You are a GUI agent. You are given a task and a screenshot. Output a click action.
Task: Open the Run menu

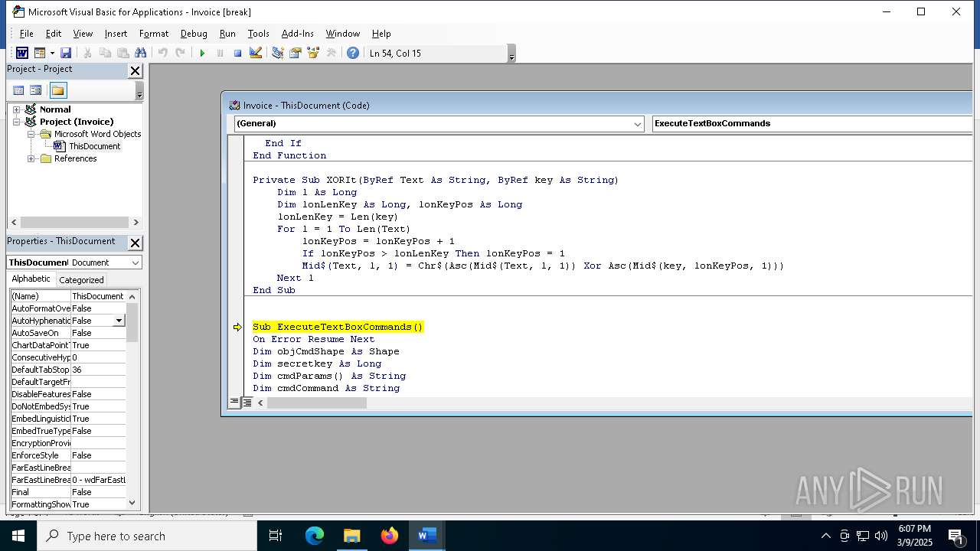227,34
